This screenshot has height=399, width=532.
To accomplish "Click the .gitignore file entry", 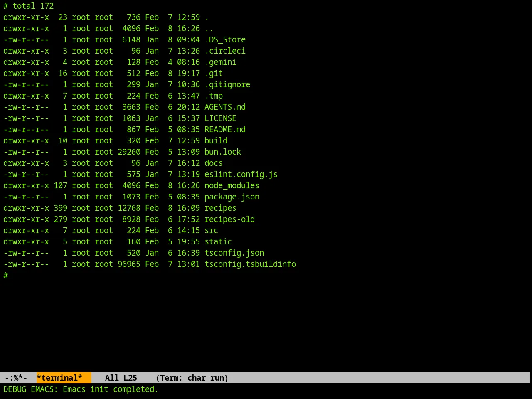I will [x=227, y=84].
